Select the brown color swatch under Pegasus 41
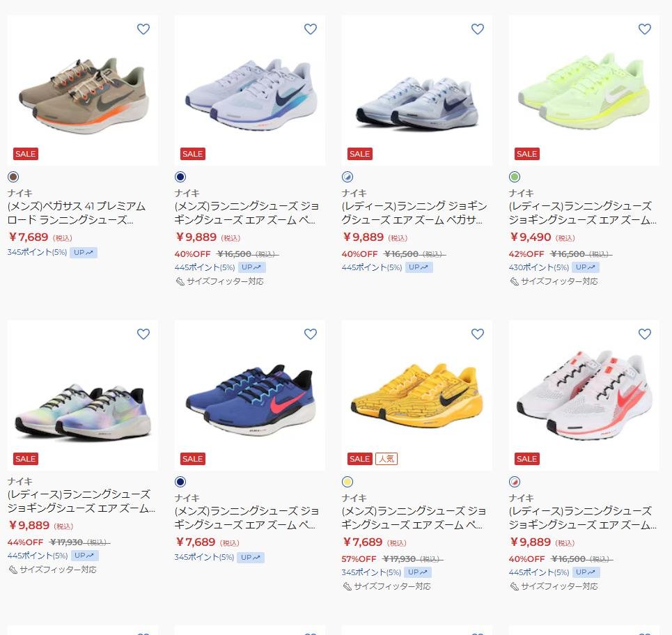Viewport: 672px width, 635px height. (13, 177)
